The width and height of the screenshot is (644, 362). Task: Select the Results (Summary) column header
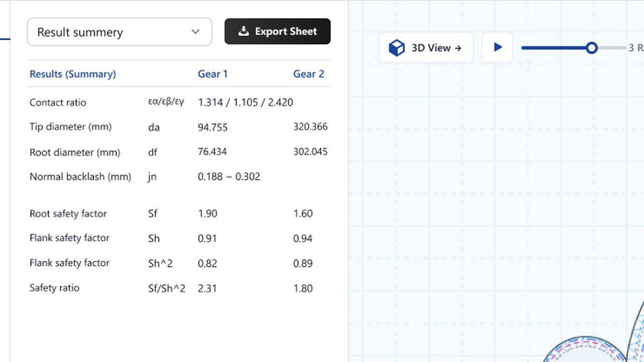72,74
